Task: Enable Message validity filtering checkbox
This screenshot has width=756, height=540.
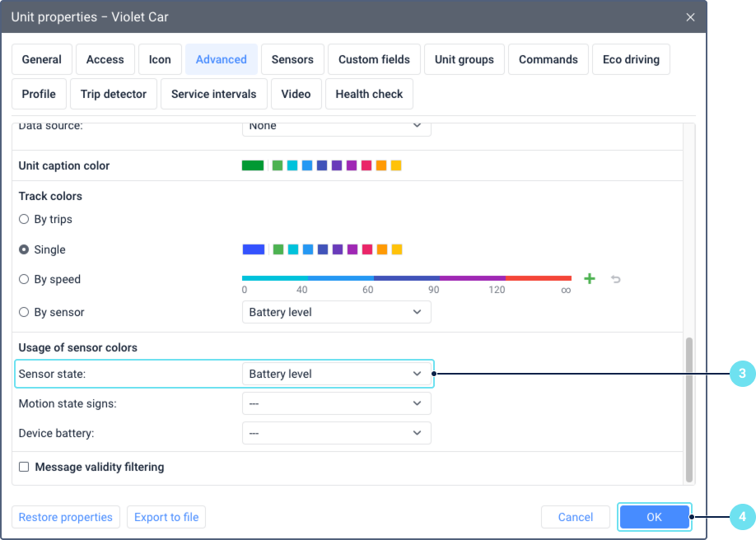Action: [24, 467]
